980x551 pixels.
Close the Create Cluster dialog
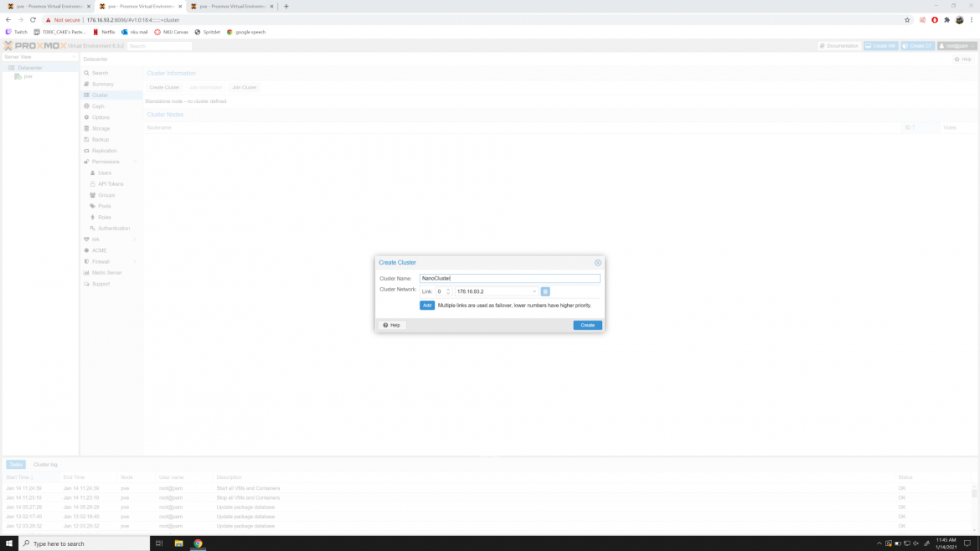pyautogui.click(x=597, y=262)
